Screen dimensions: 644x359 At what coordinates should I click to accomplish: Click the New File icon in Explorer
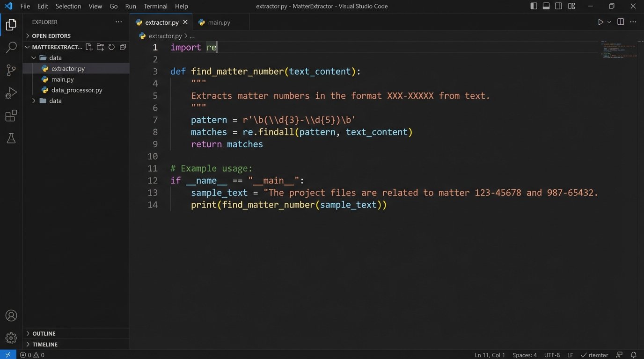point(89,47)
